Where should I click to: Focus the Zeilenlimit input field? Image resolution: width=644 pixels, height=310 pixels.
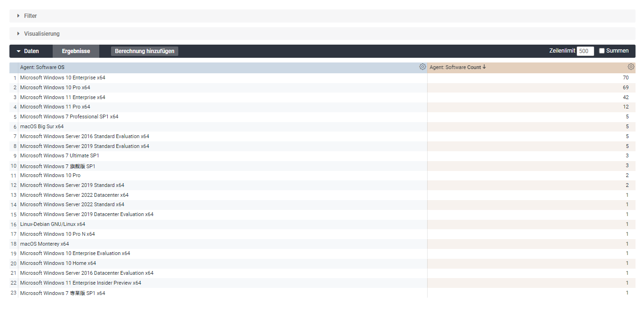coord(585,51)
